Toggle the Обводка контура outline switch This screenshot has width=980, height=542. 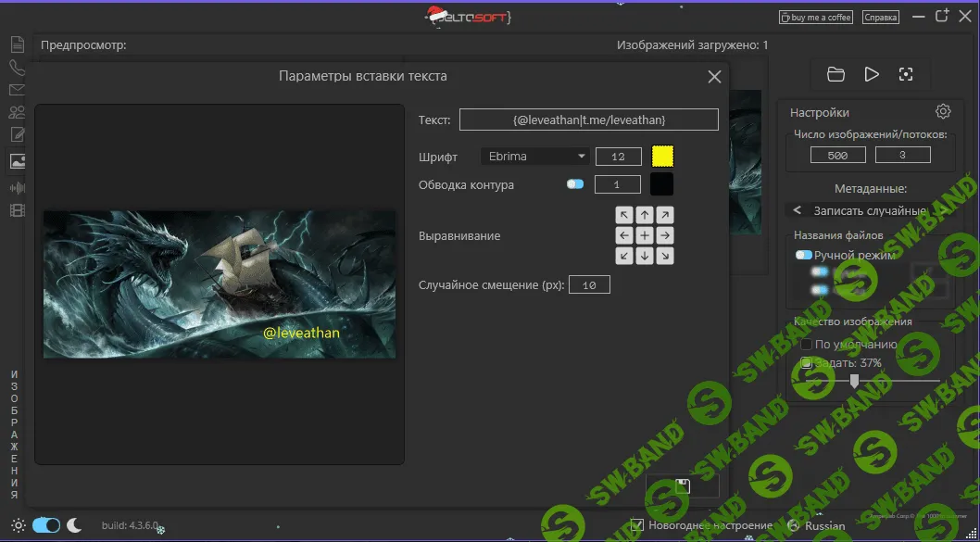pos(575,184)
